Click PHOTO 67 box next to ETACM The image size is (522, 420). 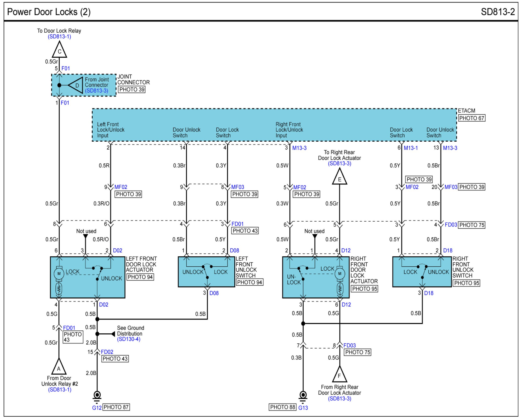471,118
